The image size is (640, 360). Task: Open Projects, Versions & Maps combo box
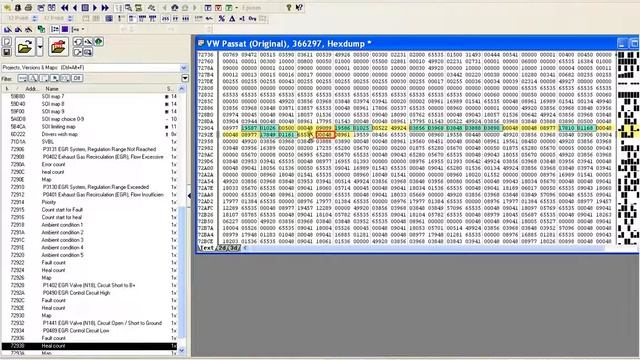pos(94,67)
